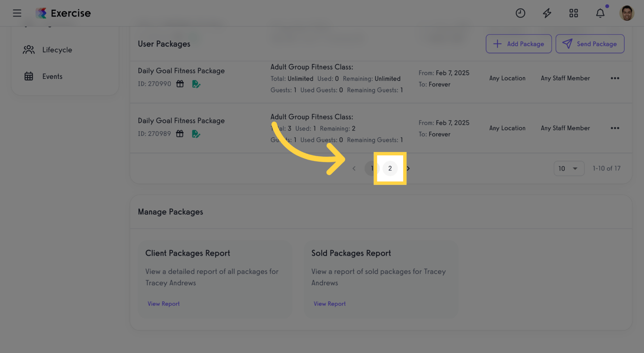
Task: Open the rows-per-page dropdown showing 10
Action: pos(569,168)
